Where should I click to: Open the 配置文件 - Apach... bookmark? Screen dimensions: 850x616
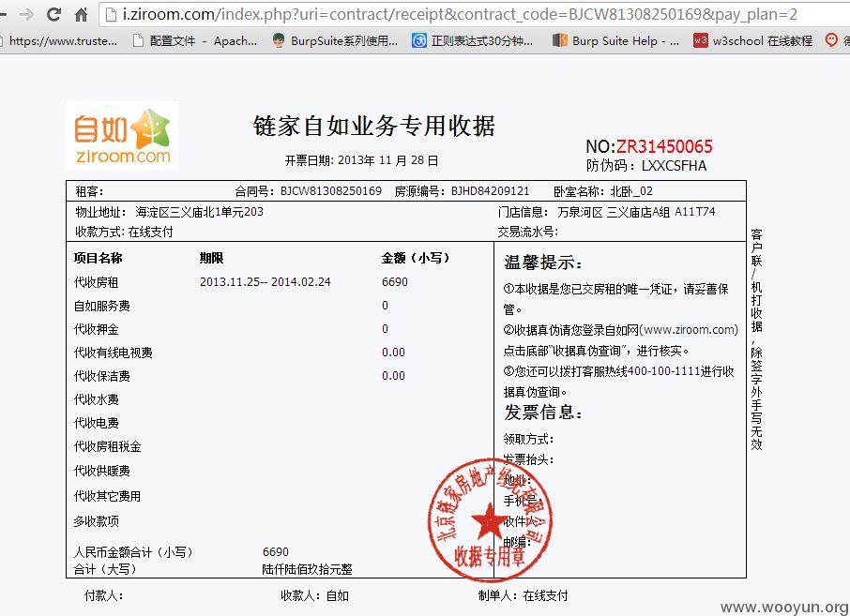pos(195,40)
